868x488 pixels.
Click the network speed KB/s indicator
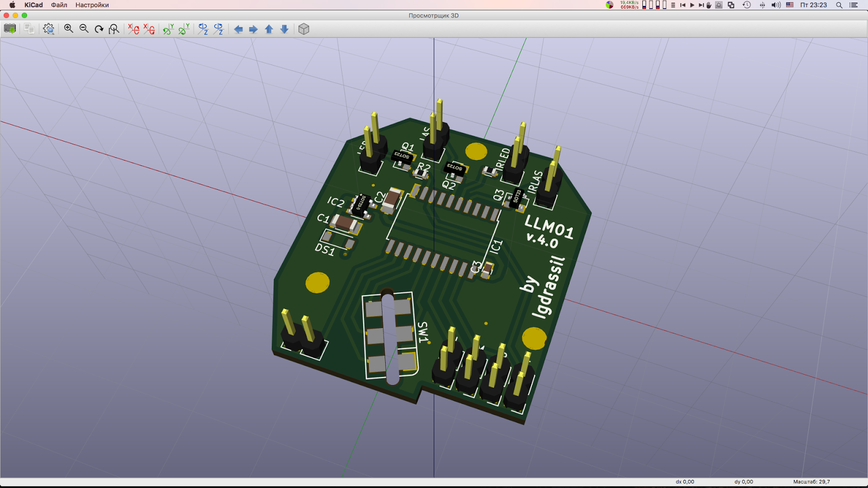point(629,5)
